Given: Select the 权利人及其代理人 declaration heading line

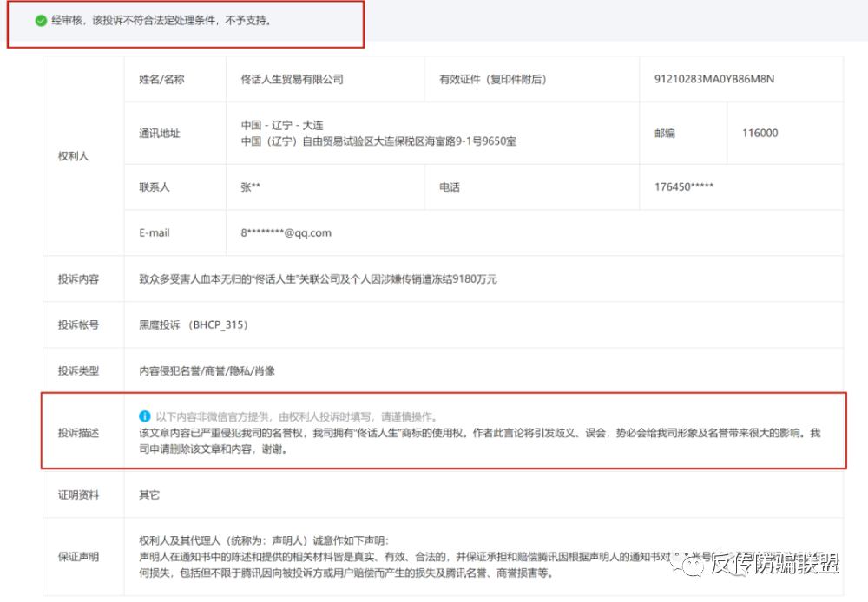Looking at the screenshot, I should [264, 540].
